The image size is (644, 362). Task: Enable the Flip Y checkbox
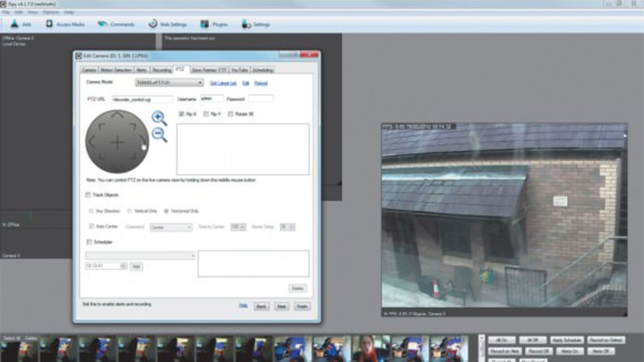coord(206,114)
